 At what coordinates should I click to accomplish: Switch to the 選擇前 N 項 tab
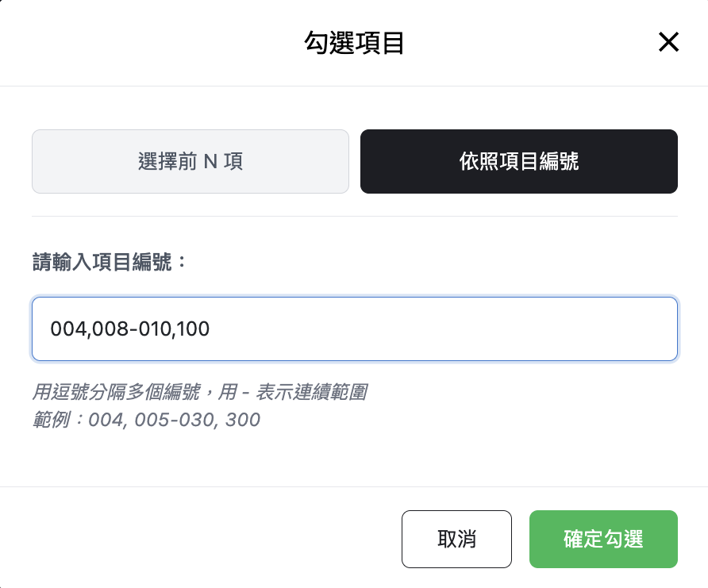190,162
